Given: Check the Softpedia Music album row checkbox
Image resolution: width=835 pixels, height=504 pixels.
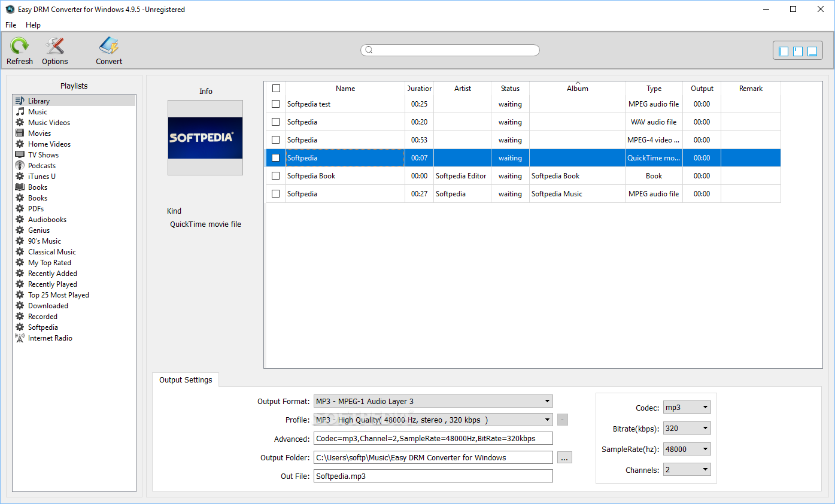Looking at the screenshot, I should click(276, 194).
